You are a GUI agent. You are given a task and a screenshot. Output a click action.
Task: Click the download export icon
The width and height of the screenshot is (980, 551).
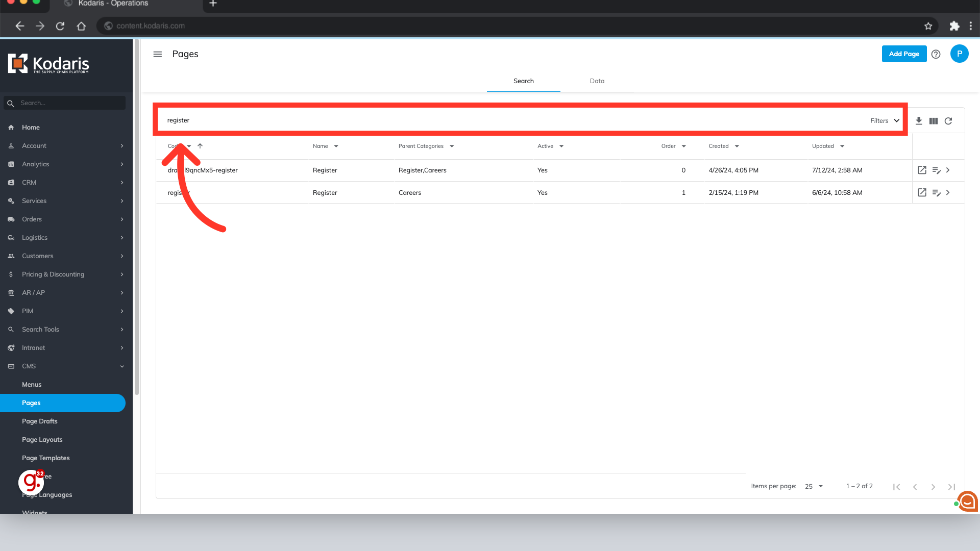[919, 121]
